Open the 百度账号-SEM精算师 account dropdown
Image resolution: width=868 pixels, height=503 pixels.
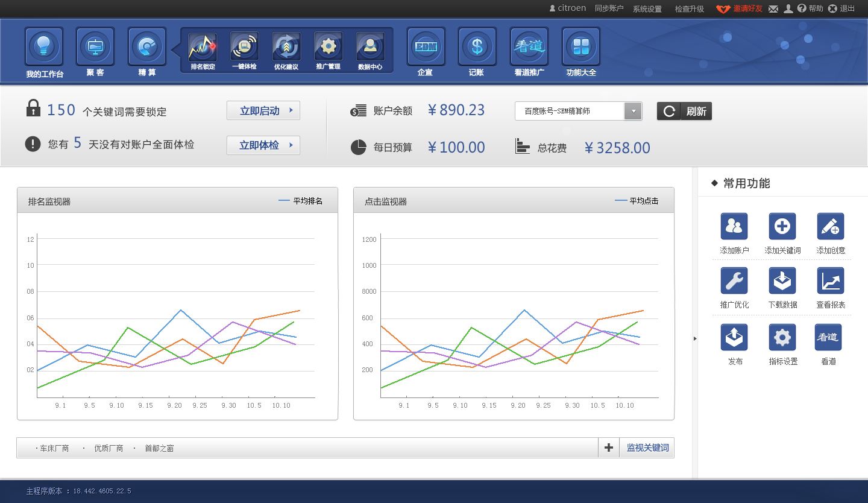click(578, 111)
